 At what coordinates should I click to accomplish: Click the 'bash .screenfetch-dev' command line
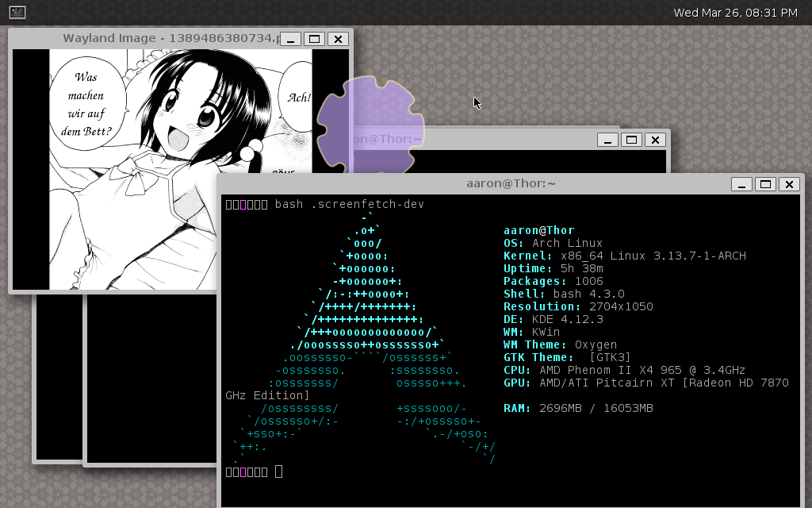349,204
